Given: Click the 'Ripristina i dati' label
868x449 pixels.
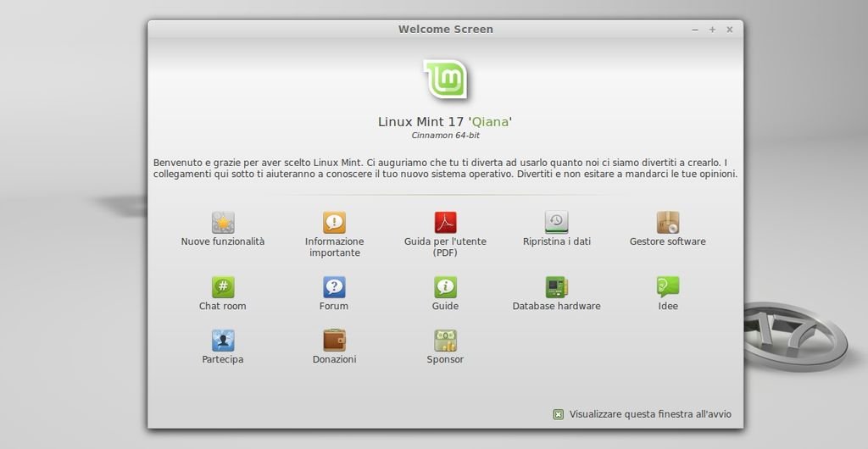Looking at the screenshot, I should pyautogui.click(x=557, y=241).
